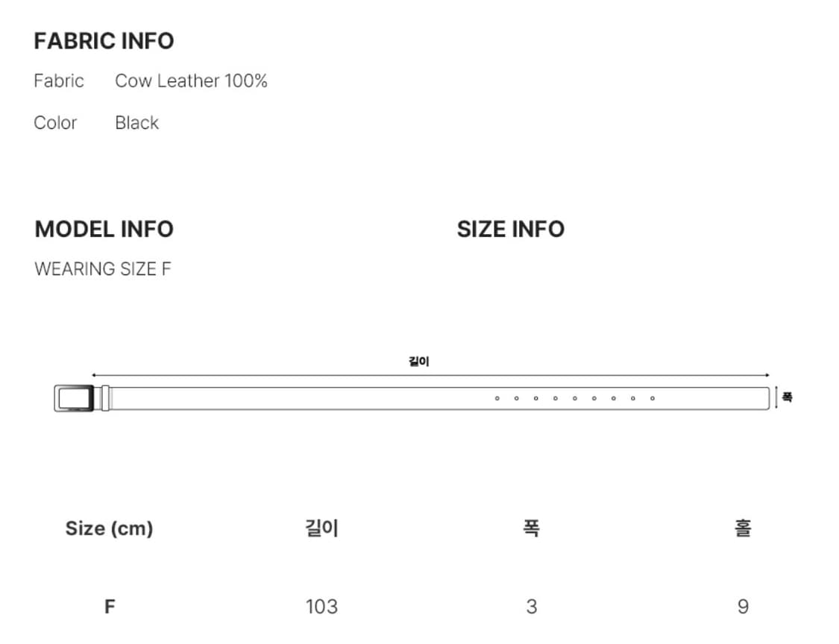Click the 홀 table column header
Image resolution: width=839 pixels, height=644 pixels.
(x=743, y=528)
